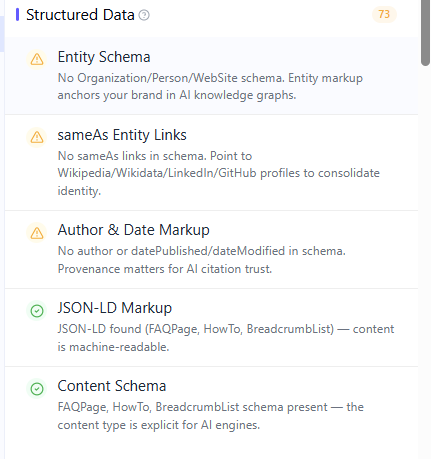Viewport: 431px width, 459px height.
Task: Click the datePublished/dateModified description text
Action: pos(202,260)
